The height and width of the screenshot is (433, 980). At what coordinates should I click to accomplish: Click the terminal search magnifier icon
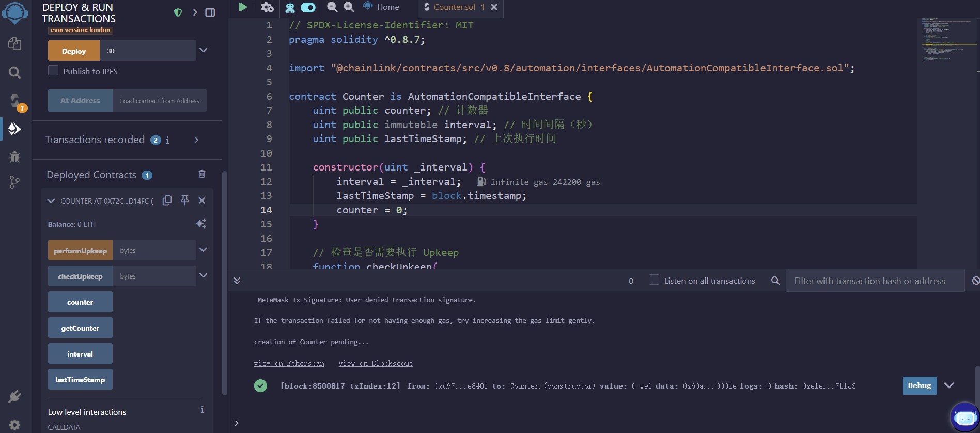(x=775, y=281)
